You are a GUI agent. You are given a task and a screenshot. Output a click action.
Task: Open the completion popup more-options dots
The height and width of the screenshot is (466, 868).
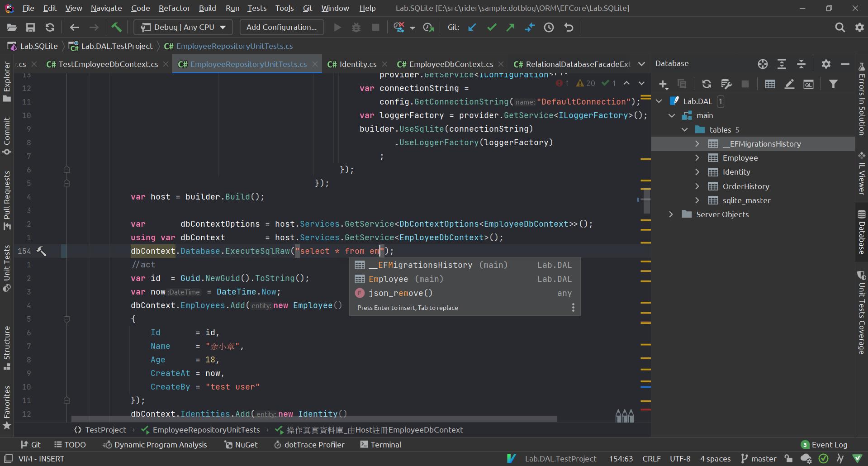573,308
